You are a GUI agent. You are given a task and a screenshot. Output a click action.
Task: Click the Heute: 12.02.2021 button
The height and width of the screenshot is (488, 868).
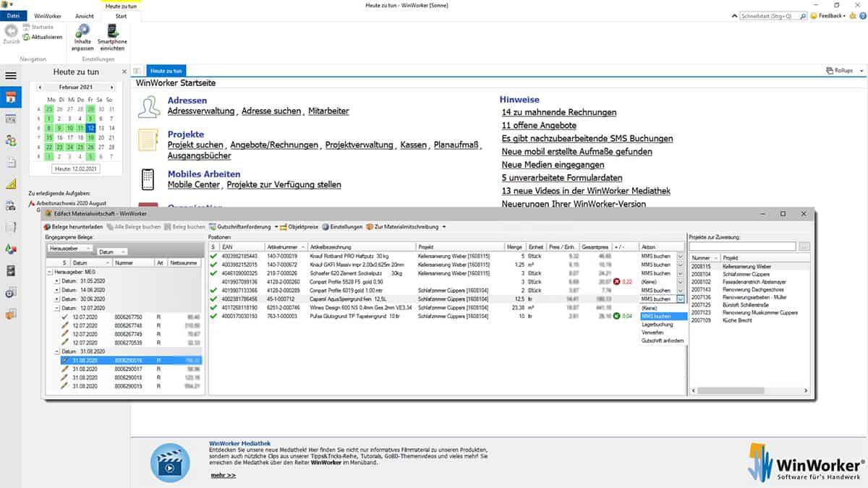pyautogui.click(x=77, y=168)
